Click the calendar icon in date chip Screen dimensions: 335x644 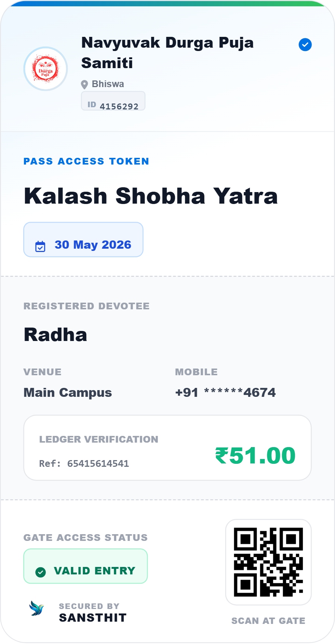click(40, 246)
